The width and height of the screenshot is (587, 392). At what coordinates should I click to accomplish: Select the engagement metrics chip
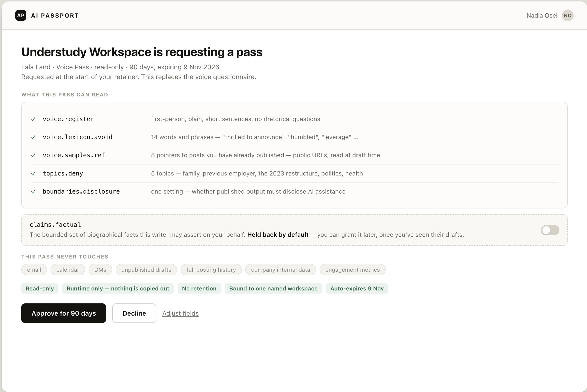[352, 269]
